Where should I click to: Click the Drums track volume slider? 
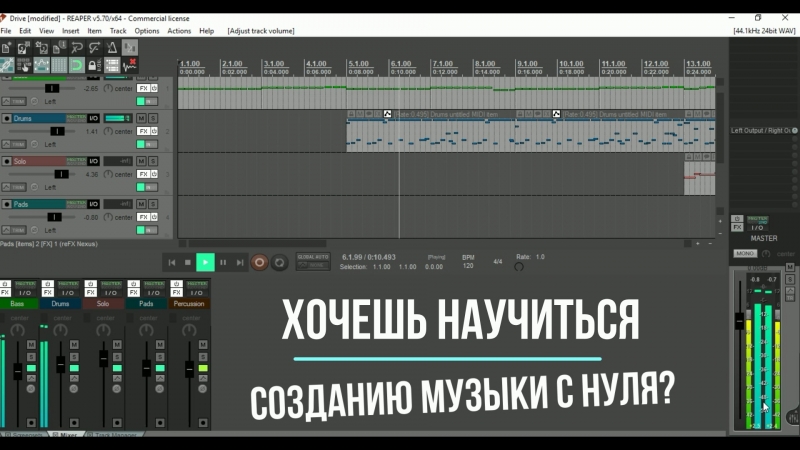coord(57,131)
